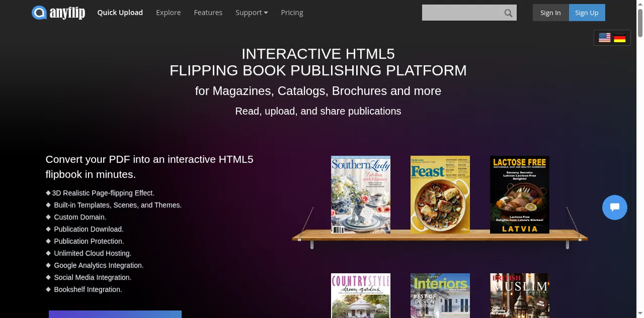Expand the Support dropdown menu
Viewport: 644px width, 318px height.
point(252,13)
